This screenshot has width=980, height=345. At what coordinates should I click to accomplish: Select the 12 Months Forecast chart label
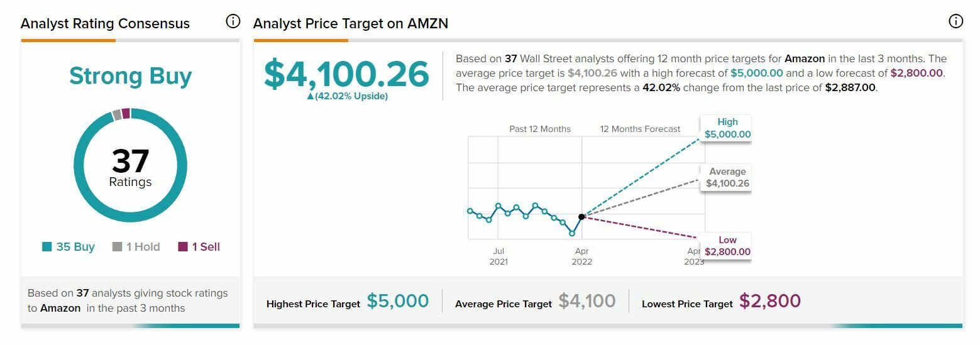pos(640,129)
